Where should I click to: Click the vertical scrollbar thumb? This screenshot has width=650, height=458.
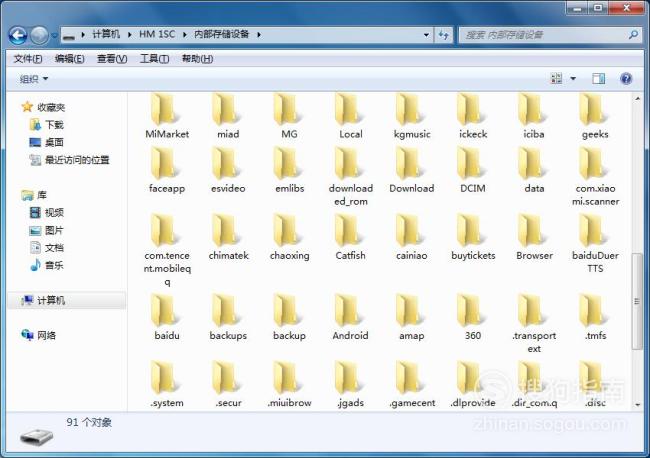tap(637, 302)
